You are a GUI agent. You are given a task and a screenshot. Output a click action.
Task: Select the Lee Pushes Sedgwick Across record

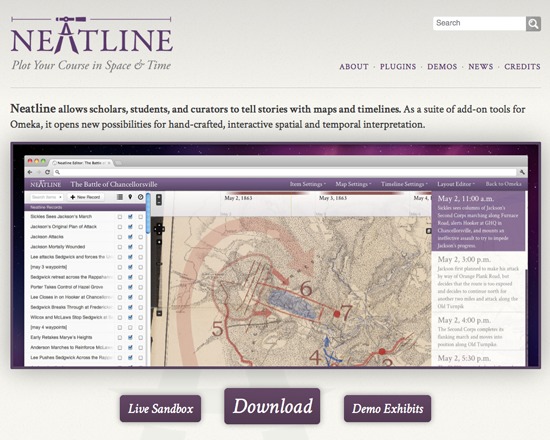[x=71, y=358]
